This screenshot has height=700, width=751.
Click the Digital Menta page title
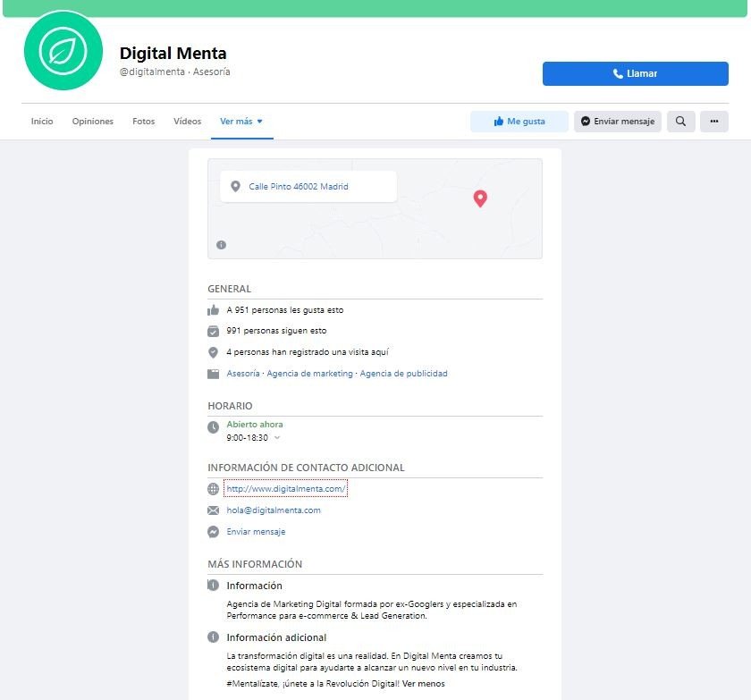click(x=173, y=53)
